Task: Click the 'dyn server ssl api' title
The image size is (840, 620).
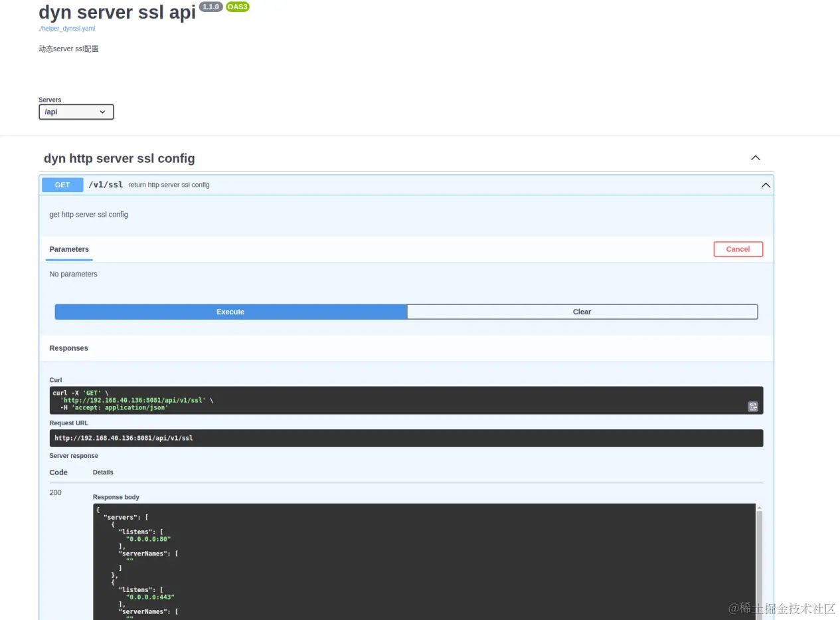Action: click(118, 12)
